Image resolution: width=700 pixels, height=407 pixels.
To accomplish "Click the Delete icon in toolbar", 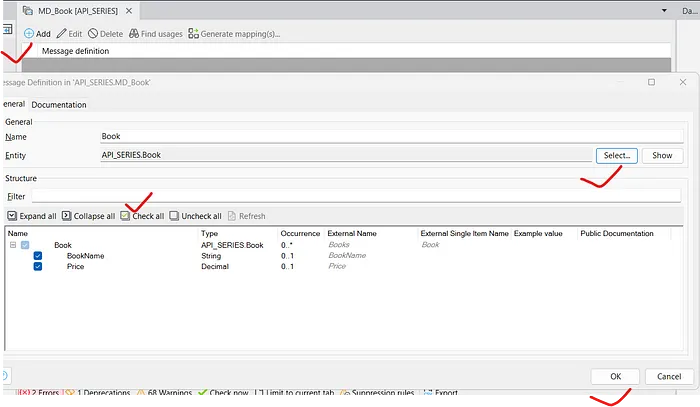I will (92, 34).
